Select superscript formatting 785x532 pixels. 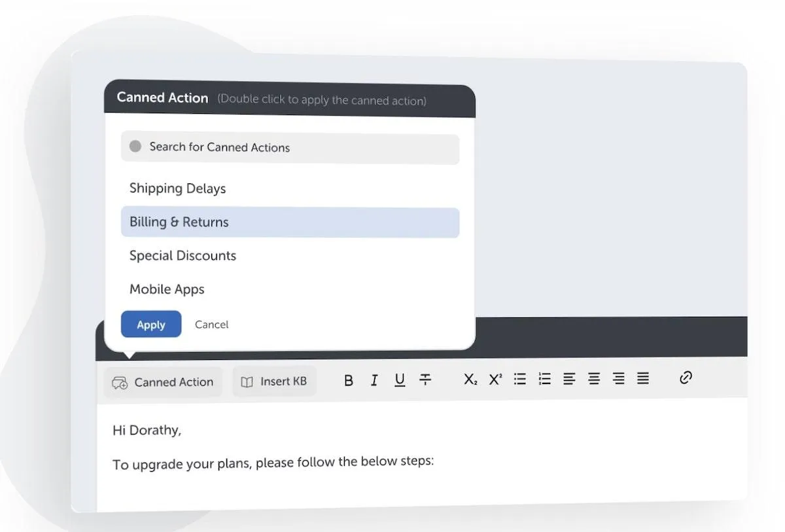point(495,379)
